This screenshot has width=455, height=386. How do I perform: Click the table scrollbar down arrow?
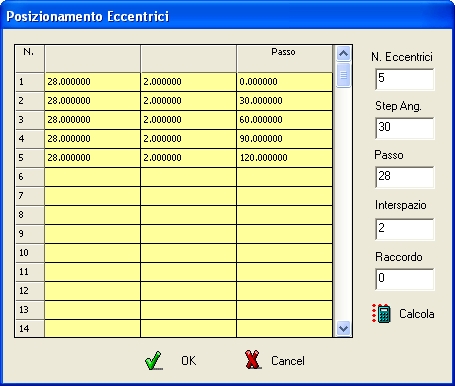pyautogui.click(x=343, y=329)
